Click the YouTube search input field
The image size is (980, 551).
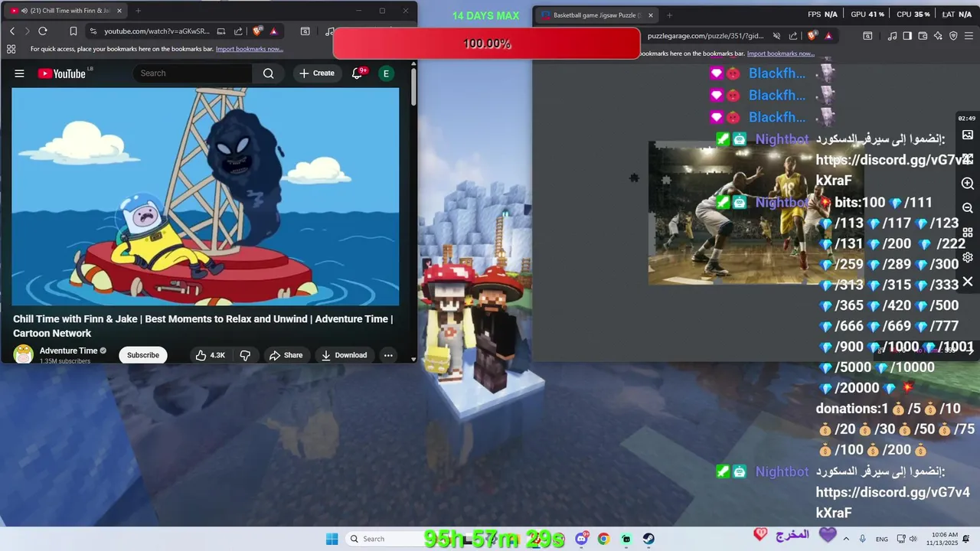pyautogui.click(x=193, y=73)
